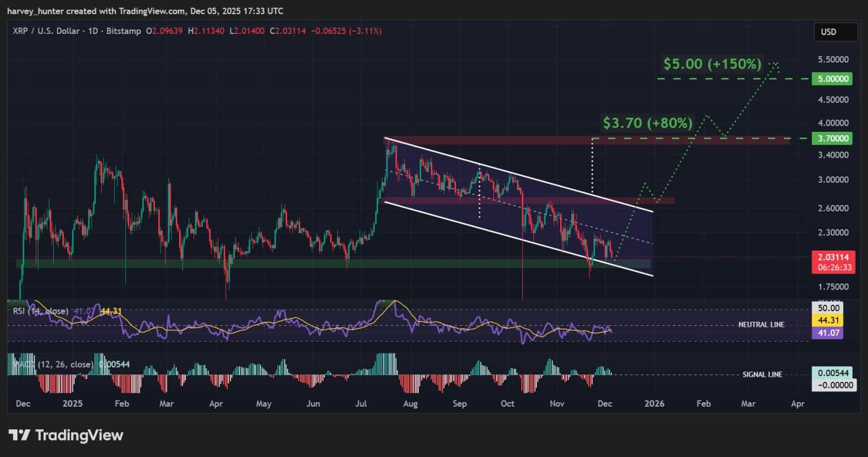Click the green 5.00000 price tag
The width and height of the screenshot is (868, 457).
click(831, 79)
